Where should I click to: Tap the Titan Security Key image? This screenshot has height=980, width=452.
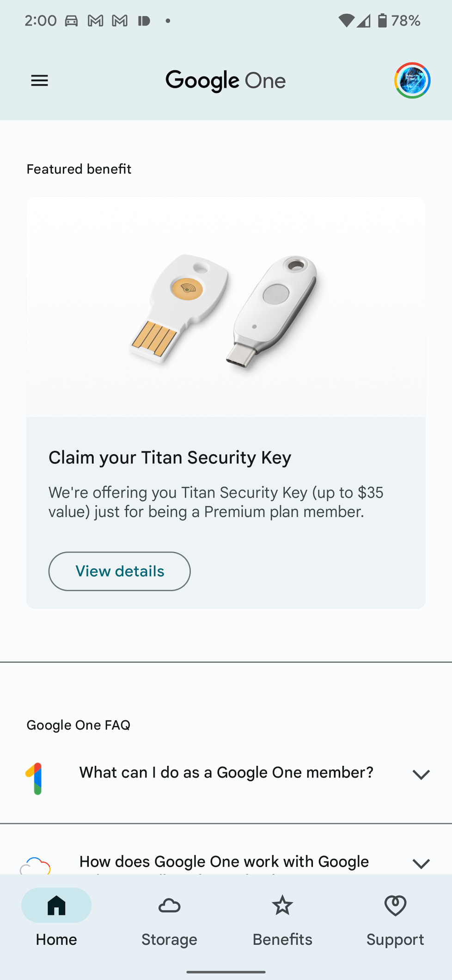tap(226, 310)
